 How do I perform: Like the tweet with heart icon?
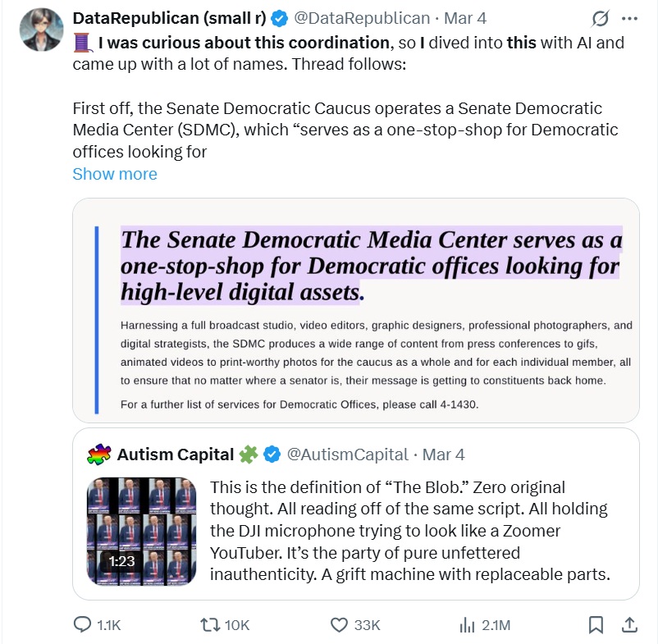[340, 624]
